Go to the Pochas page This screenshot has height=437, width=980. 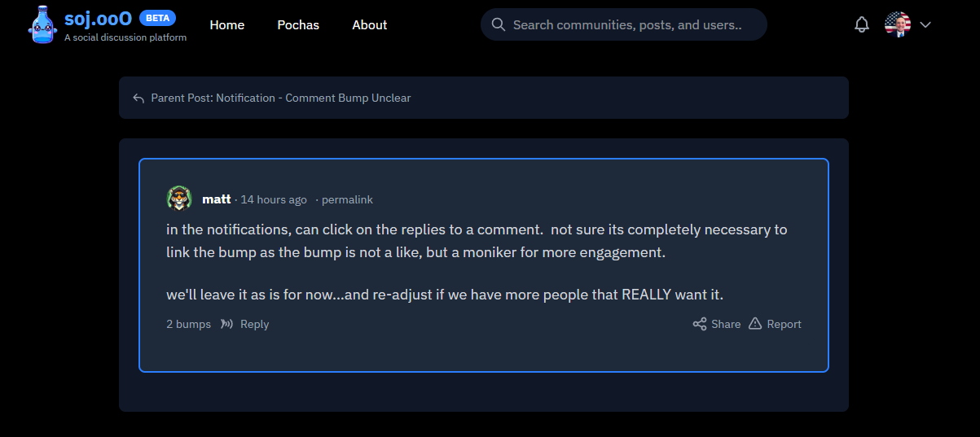(298, 25)
